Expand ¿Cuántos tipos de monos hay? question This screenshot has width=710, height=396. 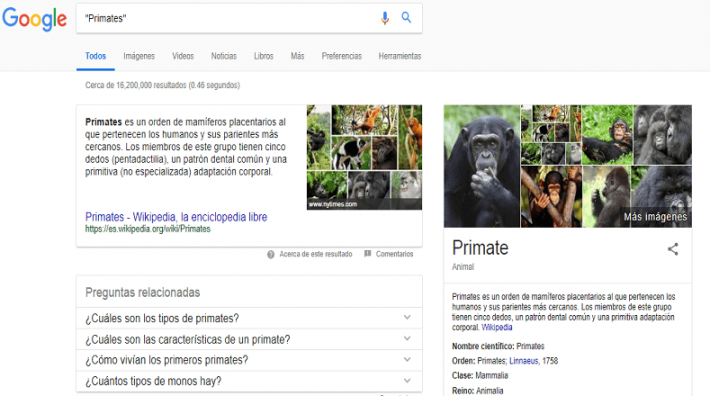pos(249,381)
